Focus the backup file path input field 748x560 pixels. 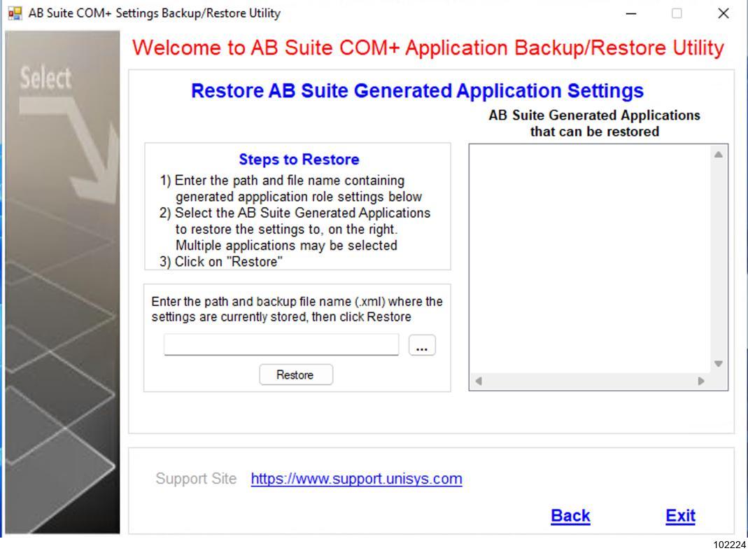click(x=281, y=344)
